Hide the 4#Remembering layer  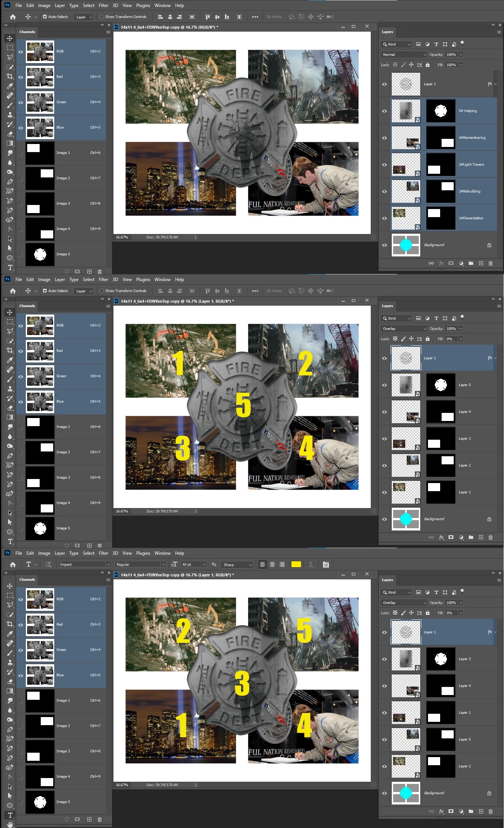tap(384, 138)
